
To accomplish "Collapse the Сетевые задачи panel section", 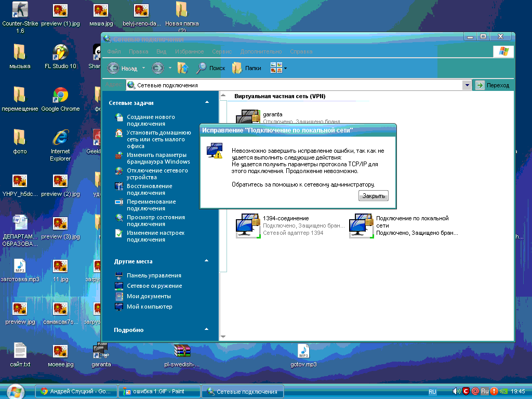I will 207,103.
